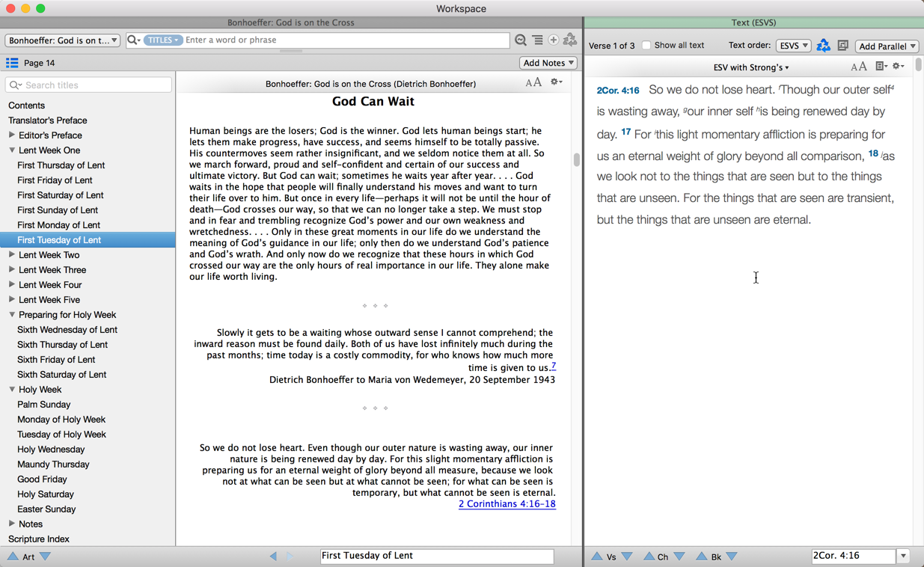Open the ESV with Strong's text selector
924x567 pixels.
(x=750, y=67)
